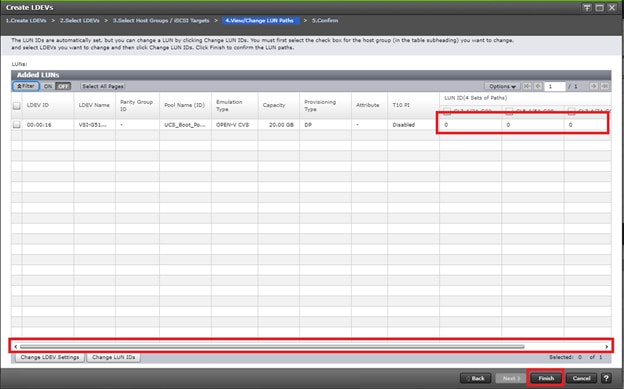Sort by Parity Group ID column header
624x389 pixels.
click(137, 105)
